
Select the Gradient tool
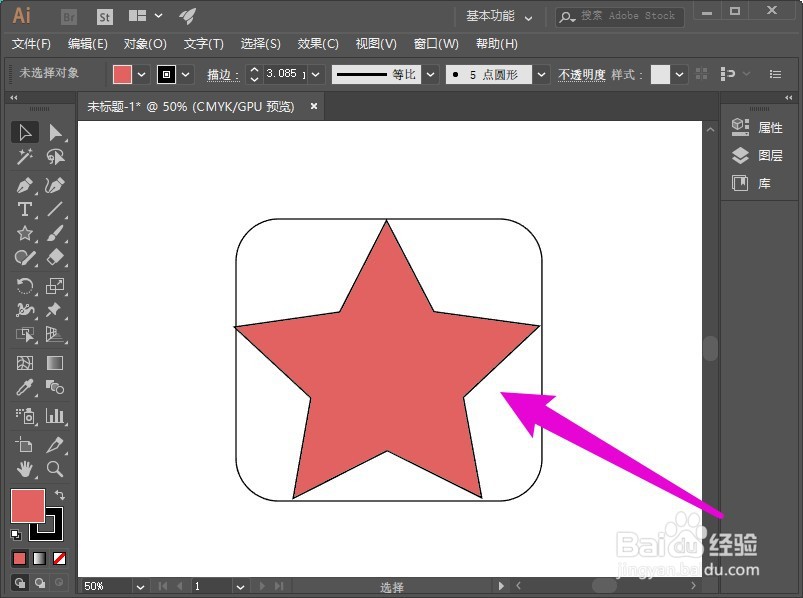55,363
